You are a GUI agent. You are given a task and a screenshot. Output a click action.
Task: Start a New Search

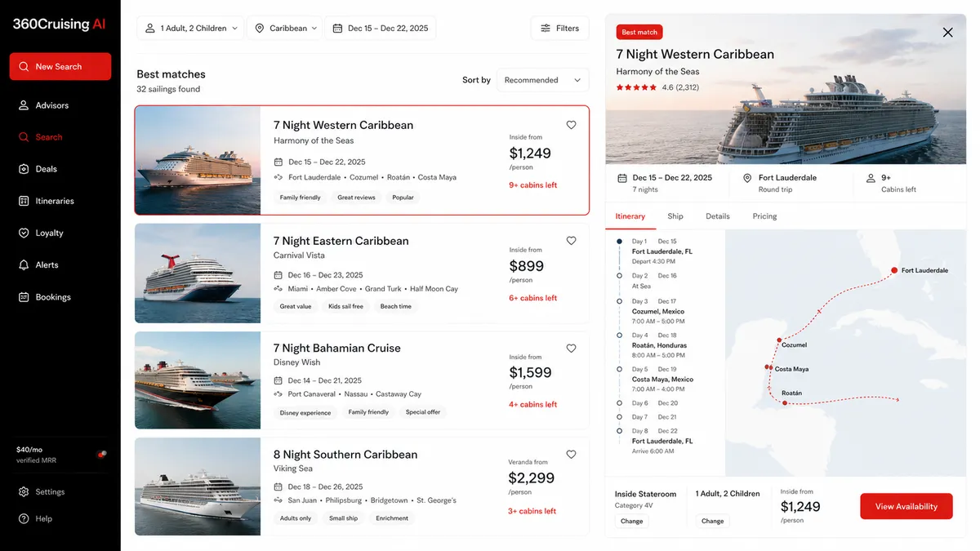coord(60,67)
